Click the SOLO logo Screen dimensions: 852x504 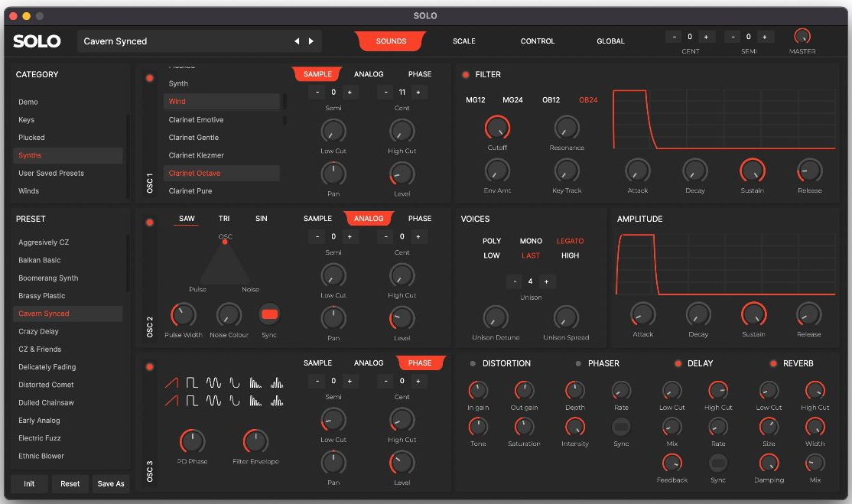(37, 41)
